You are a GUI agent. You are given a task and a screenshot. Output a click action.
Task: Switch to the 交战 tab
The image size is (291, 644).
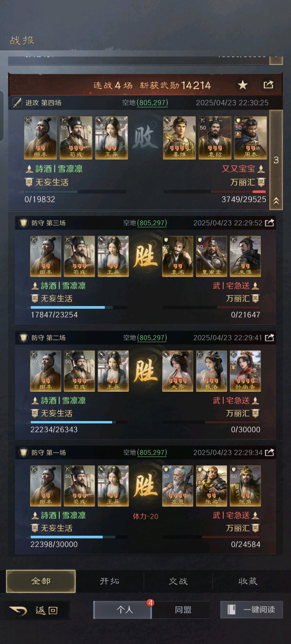(x=178, y=581)
